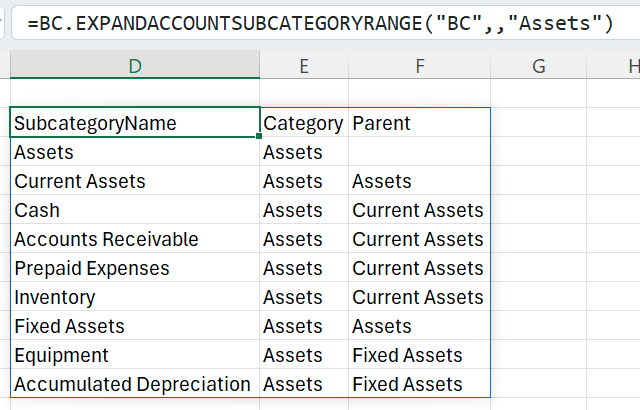
Task: Select column E header
Action: (x=303, y=66)
